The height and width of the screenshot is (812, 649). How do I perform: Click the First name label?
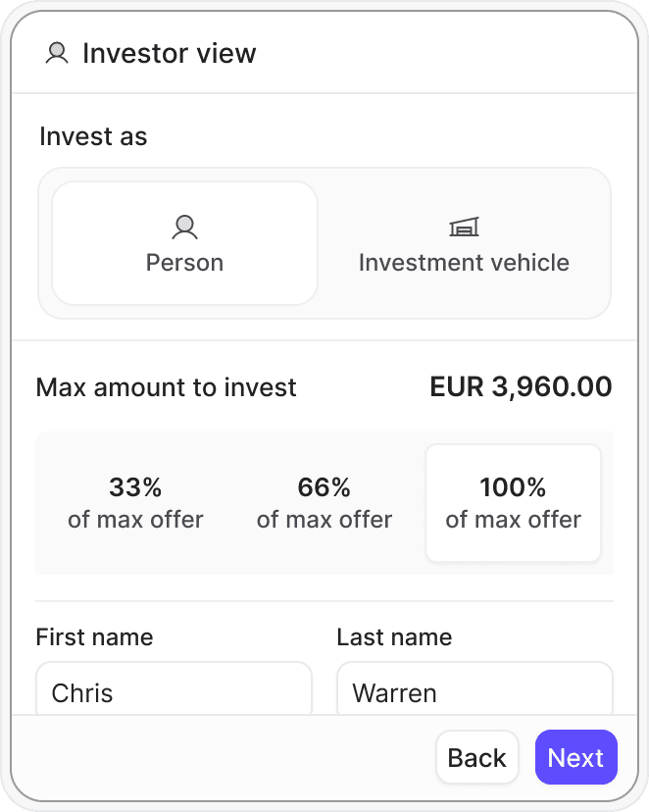94,637
